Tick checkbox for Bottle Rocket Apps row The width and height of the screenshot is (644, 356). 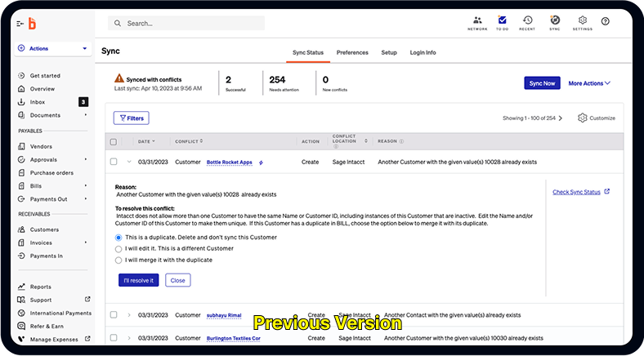coord(114,162)
